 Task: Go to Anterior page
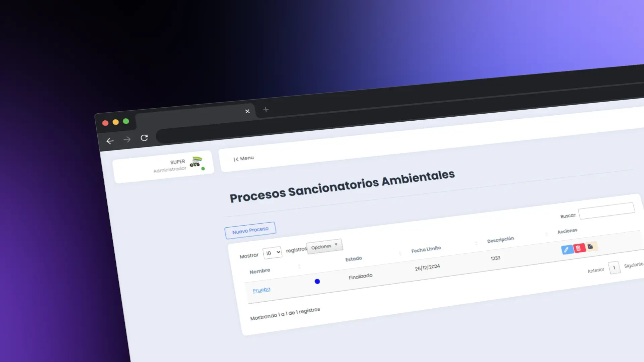596,270
